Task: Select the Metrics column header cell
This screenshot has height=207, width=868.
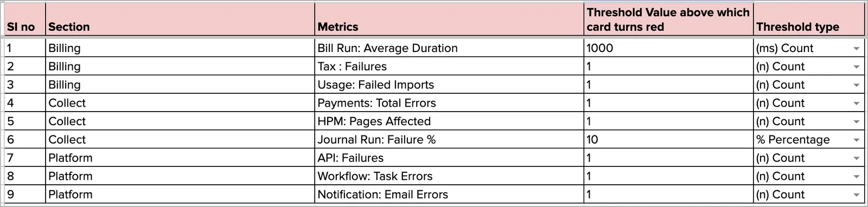Action: (449, 20)
